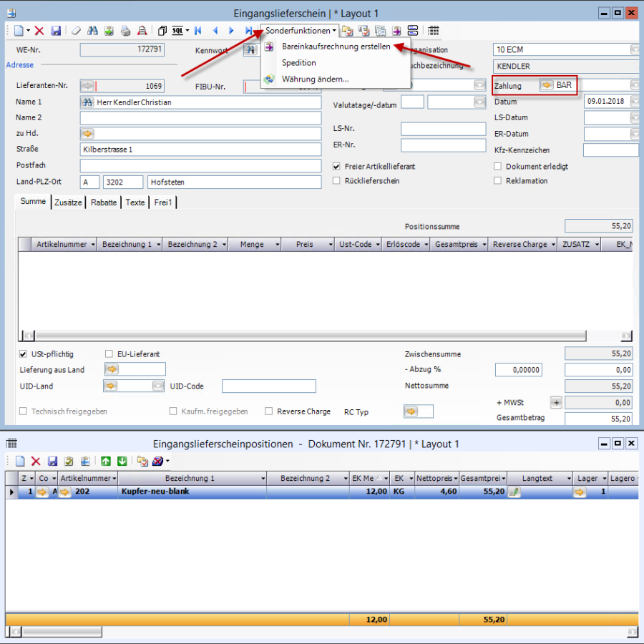Open the Datum date picker dropdown
The image size is (644, 644).
click(634, 102)
